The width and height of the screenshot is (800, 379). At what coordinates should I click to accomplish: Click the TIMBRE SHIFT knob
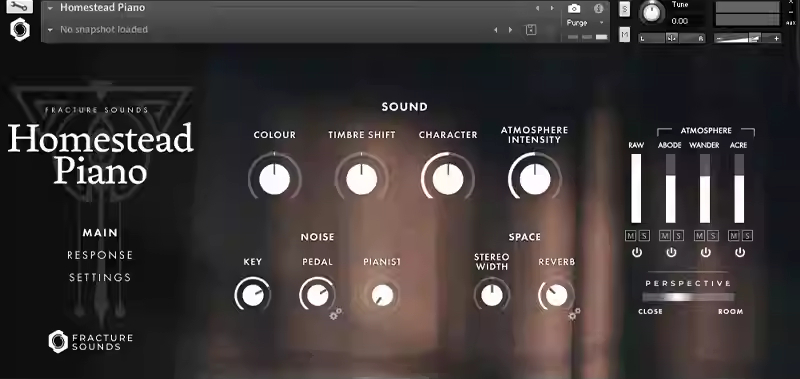(x=362, y=179)
